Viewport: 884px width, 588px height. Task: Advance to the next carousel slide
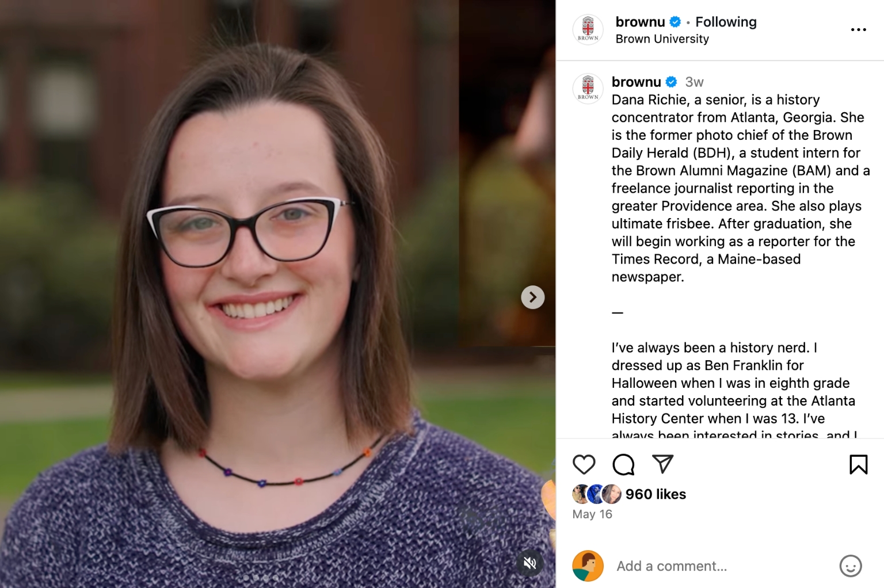(x=532, y=297)
